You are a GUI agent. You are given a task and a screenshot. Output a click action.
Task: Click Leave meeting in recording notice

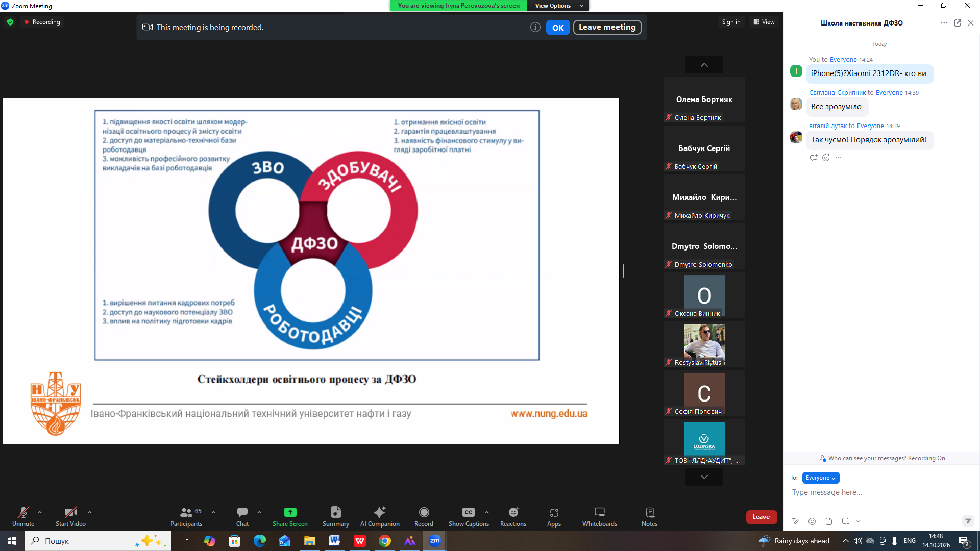tap(607, 27)
